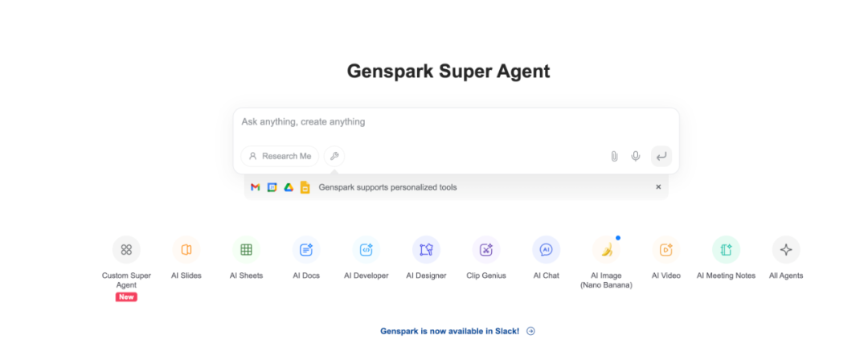Click the Genspark Super Agent heading
Image resolution: width=868 pixels, height=356 pixels.
pyautogui.click(x=448, y=72)
